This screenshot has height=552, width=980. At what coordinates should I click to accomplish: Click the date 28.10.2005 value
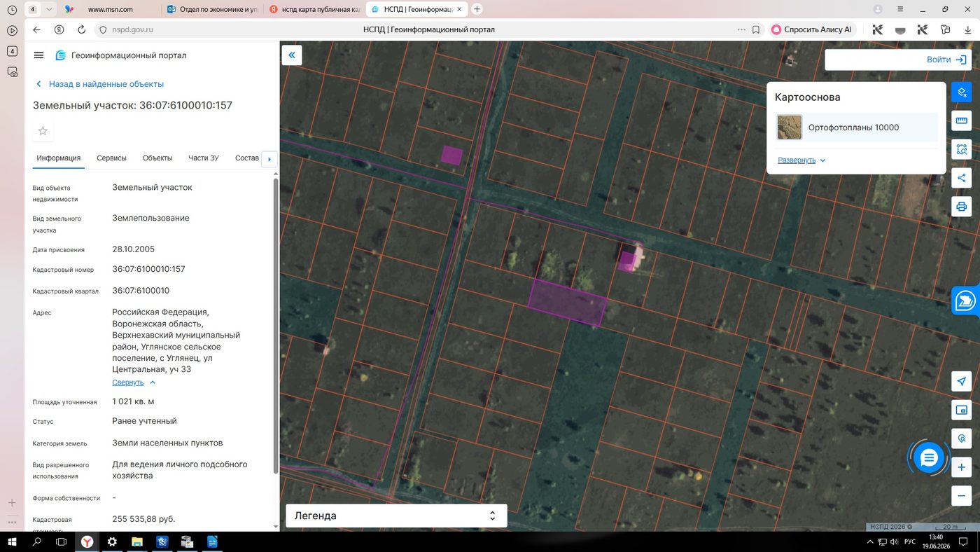[133, 249]
